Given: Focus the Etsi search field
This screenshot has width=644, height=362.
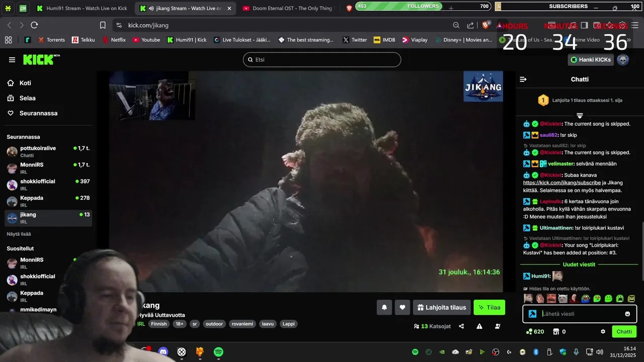Looking at the screenshot, I should pyautogui.click(x=322, y=59).
